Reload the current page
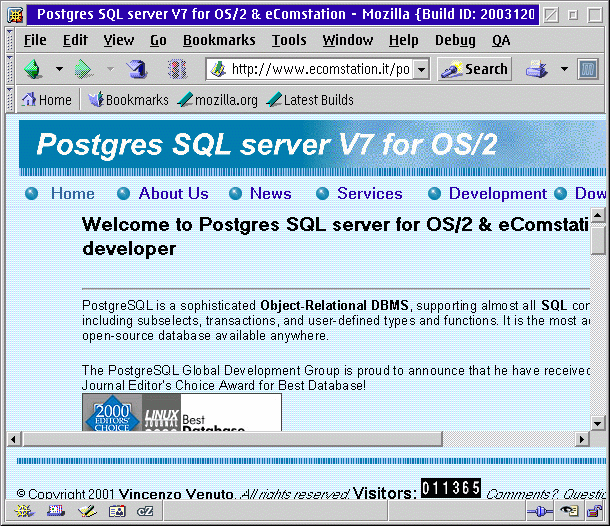Screen dimensions: 610x526 [x=137, y=69]
